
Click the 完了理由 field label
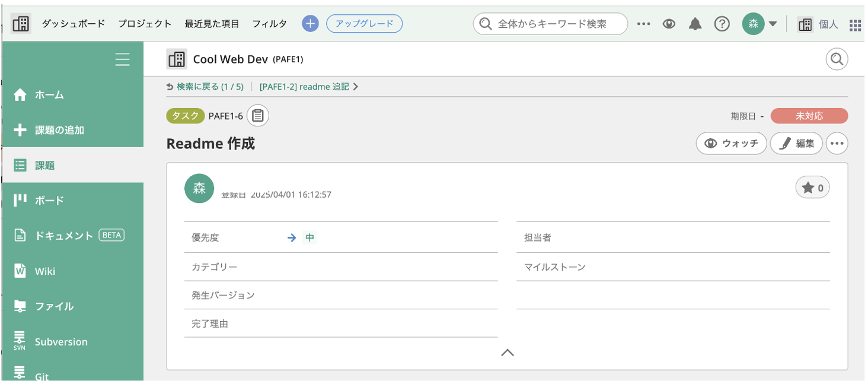click(210, 323)
